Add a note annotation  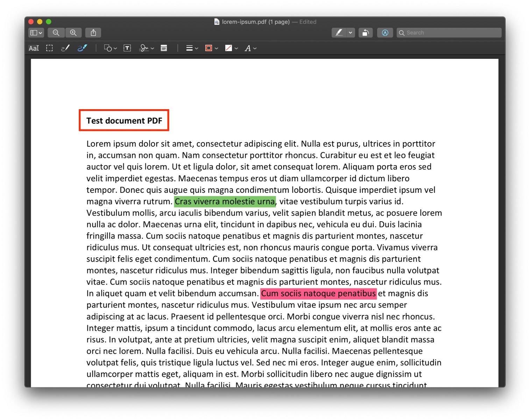[x=164, y=48]
